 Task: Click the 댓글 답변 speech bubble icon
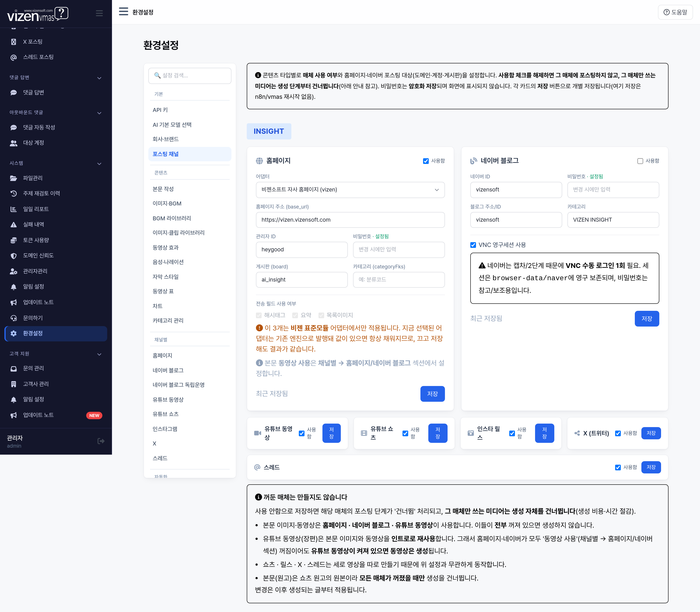point(14,92)
